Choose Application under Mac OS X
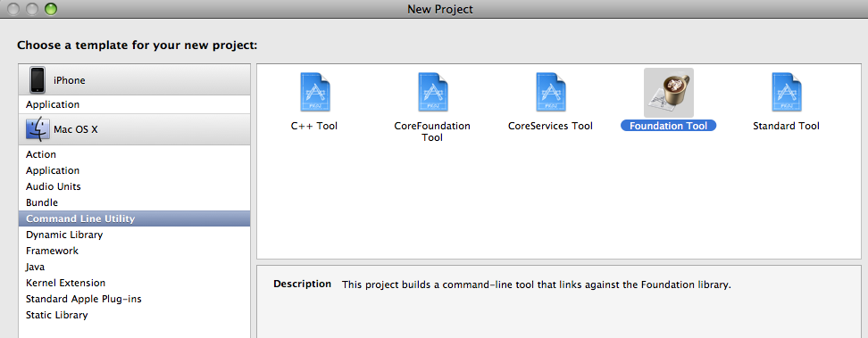This screenshot has height=338, width=868. pos(135,171)
